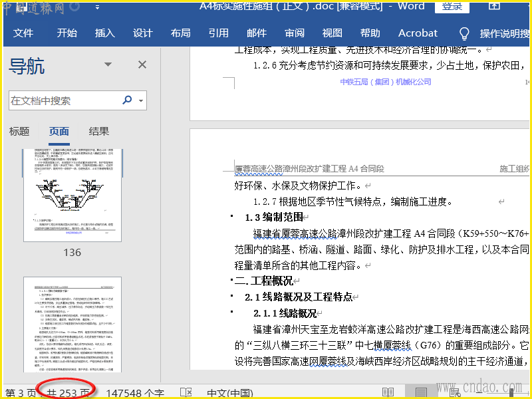Switch to the 引用 ribbon tab
This screenshot has height=399, width=532.
[x=219, y=33]
